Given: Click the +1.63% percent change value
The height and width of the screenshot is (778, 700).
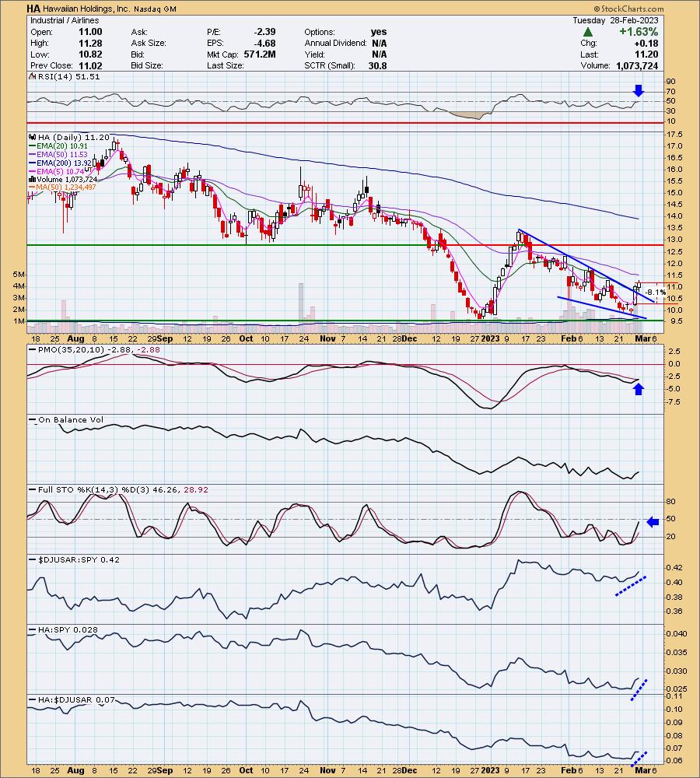Looking at the screenshot, I should click(x=638, y=32).
